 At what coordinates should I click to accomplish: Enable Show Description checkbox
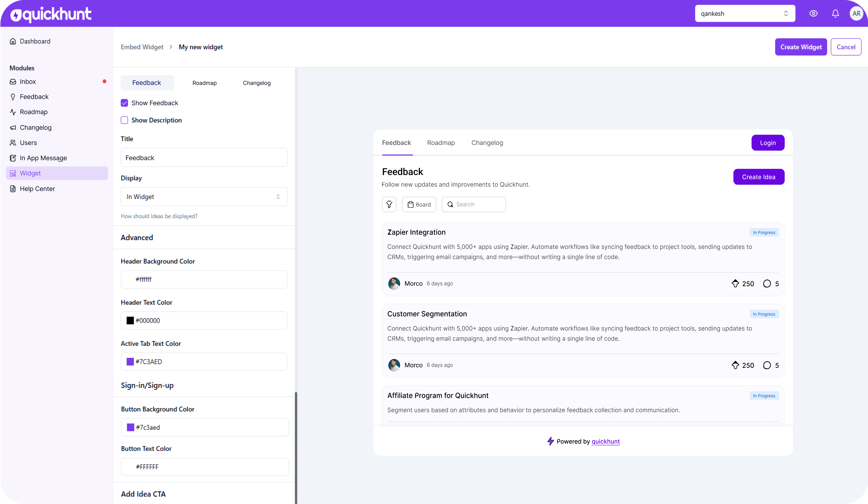124,120
